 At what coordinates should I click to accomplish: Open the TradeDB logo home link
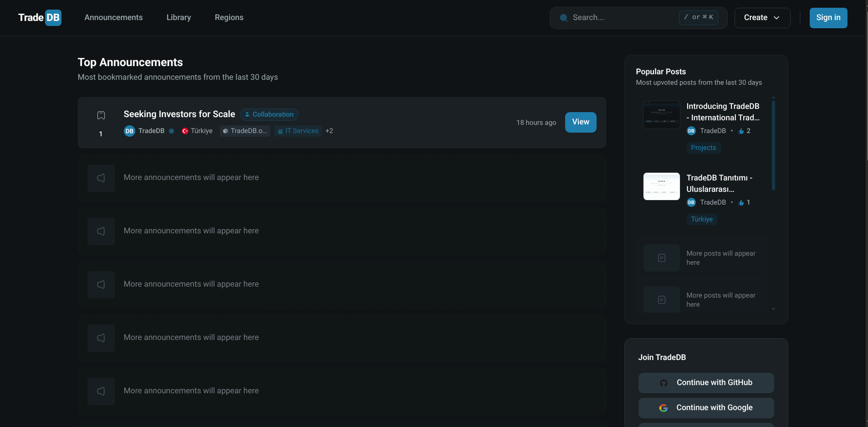[x=40, y=18]
